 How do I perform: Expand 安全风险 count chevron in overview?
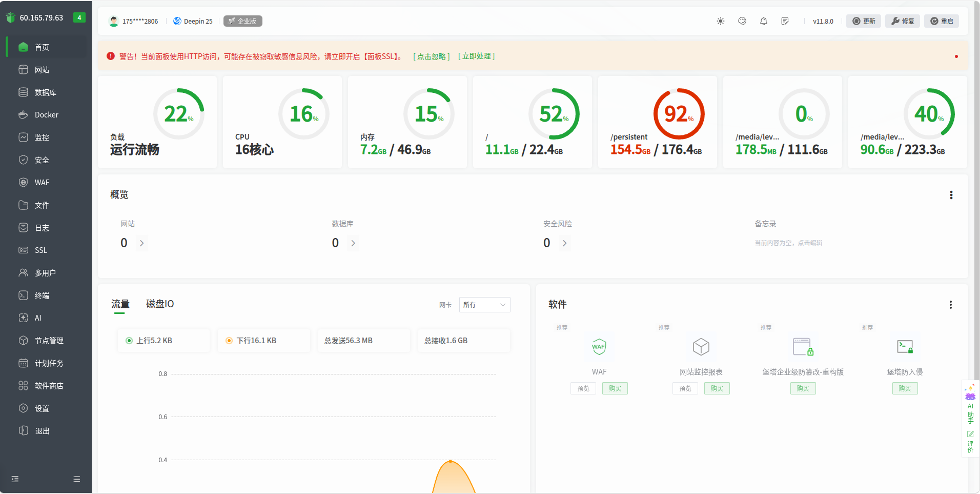click(x=565, y=243)
